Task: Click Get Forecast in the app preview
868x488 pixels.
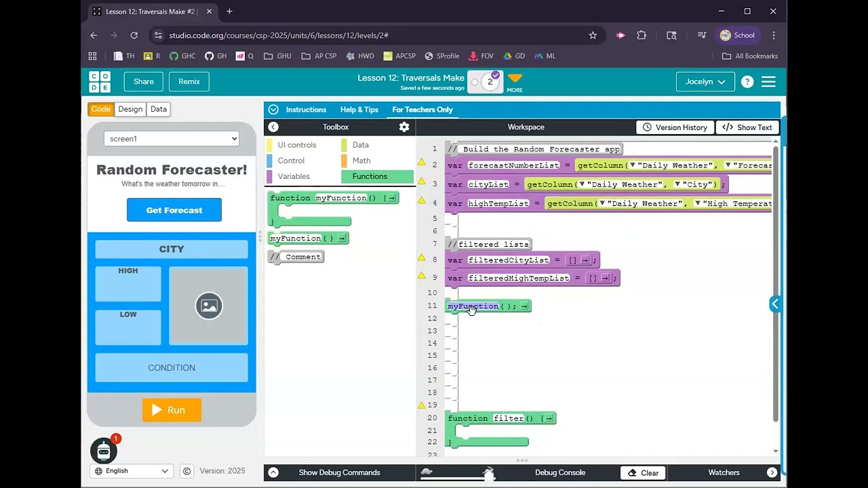Action: (x=174, y=210)
